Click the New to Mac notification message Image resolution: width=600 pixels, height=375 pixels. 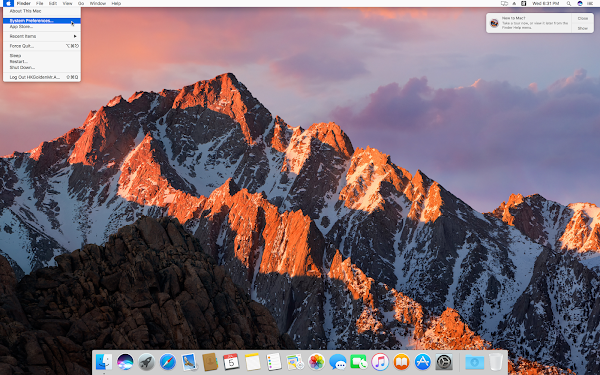(535, 23)
